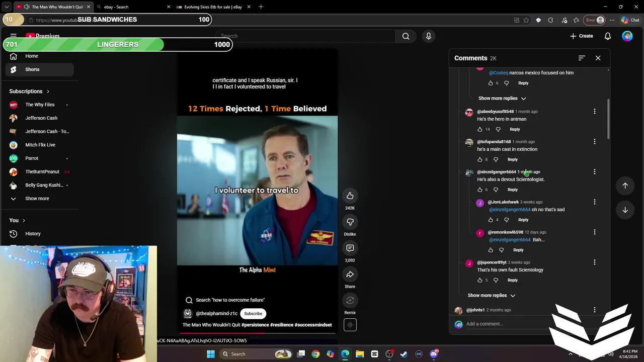Open the YouTube account avatar menu
This screenshot has width=644, height=362.
(627, 36)
